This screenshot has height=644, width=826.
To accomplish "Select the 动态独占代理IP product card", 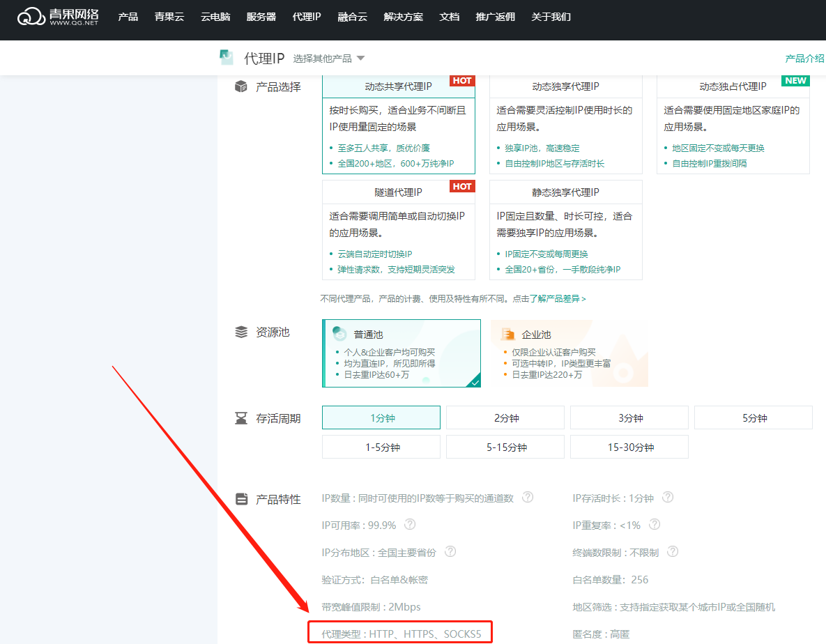I will coord(733,124).
